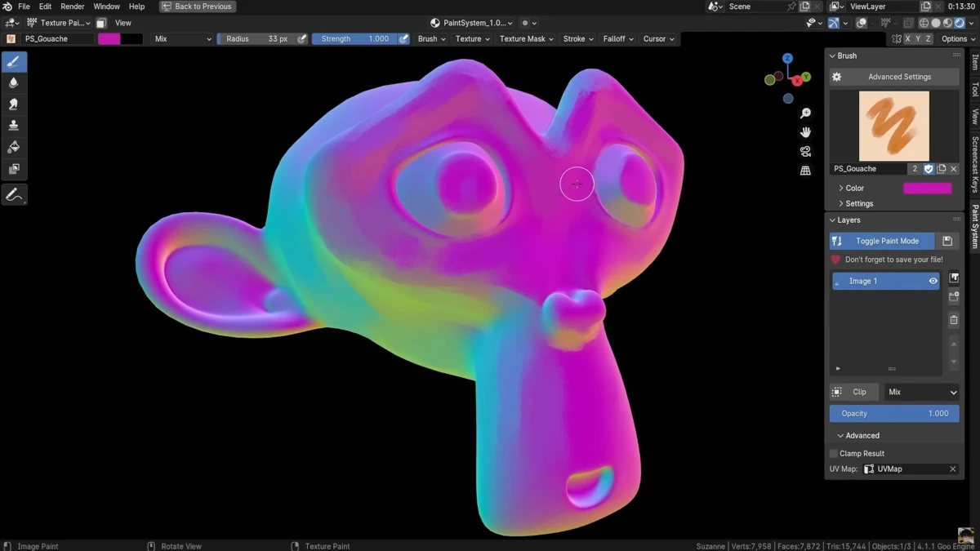
Task: Toggle the camera view icon
Action: [805, 152]
